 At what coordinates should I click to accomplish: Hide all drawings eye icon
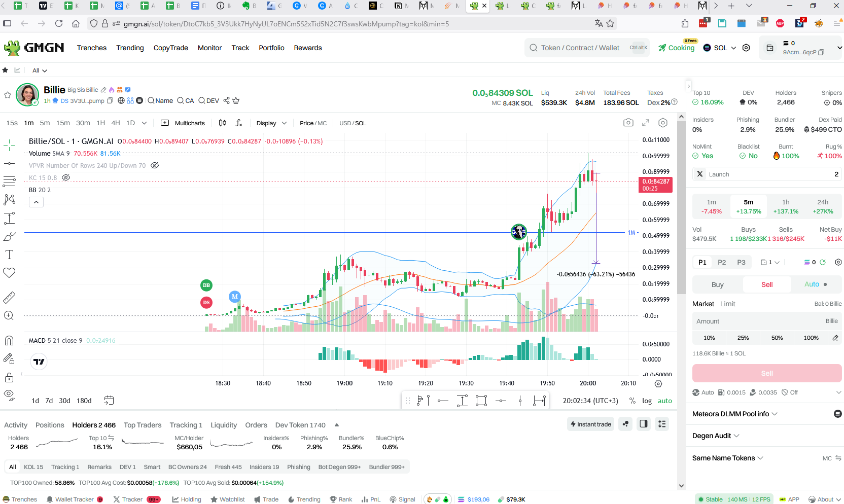(x=9, y=394)
